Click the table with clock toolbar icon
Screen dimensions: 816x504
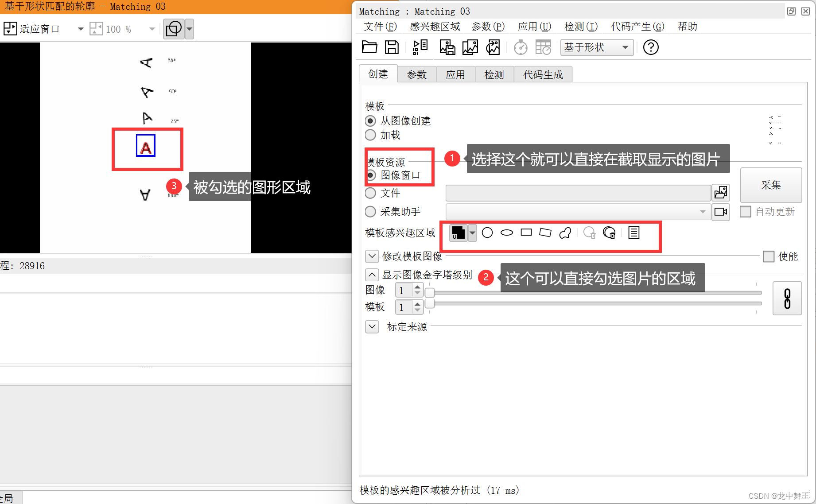tap(543, 47)
